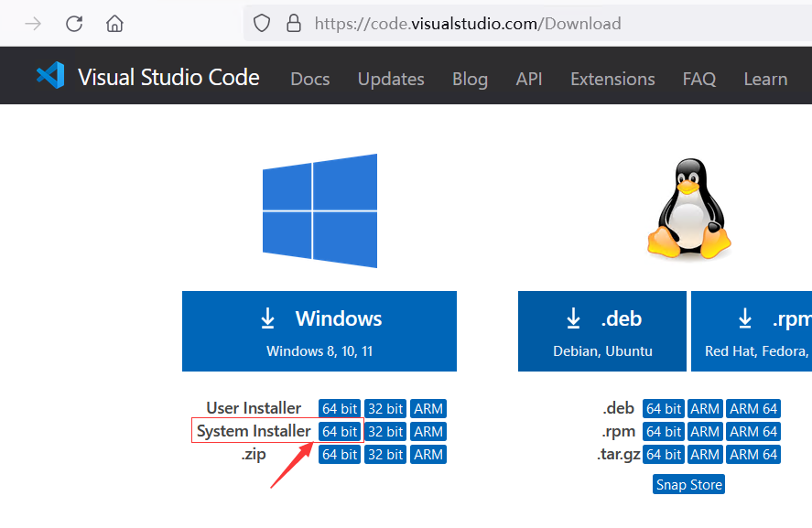Click the 'System Installer' label

pyautogui.click(x=254, y=431)
